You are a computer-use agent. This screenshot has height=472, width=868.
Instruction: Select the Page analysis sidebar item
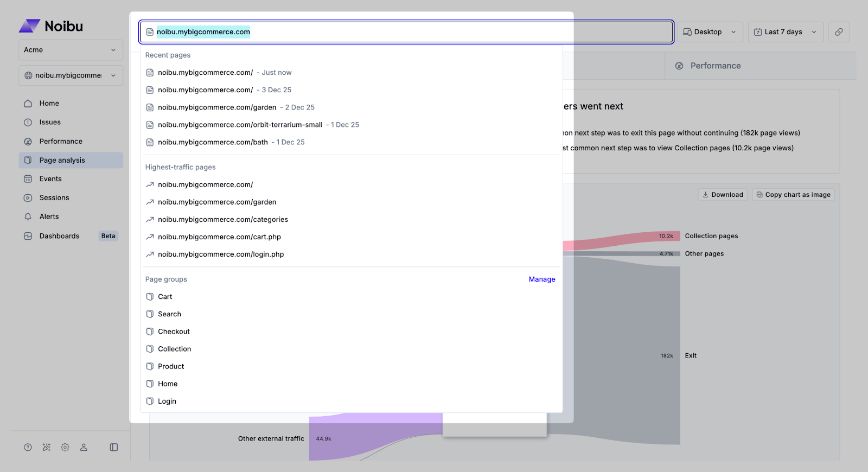click(71, 160)
